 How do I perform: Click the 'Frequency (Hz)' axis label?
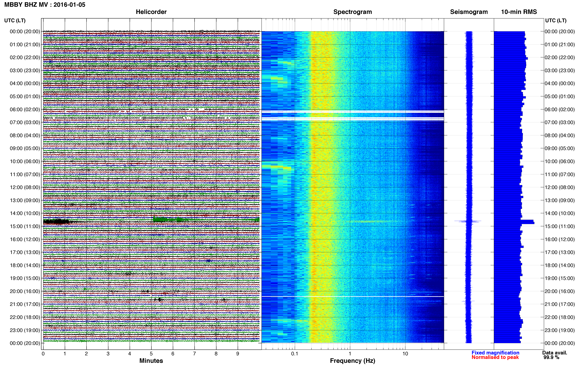click(x=352, y=361)
